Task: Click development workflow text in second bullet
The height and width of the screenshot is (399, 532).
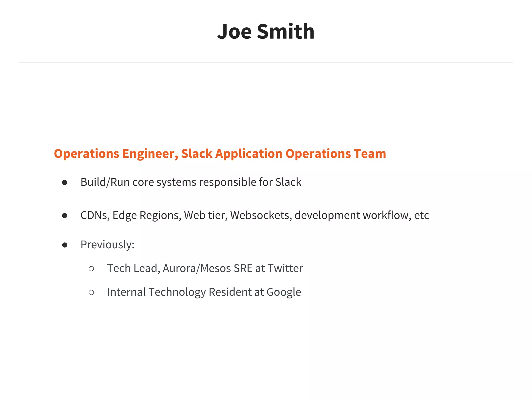Action: (x=353, y=215)
